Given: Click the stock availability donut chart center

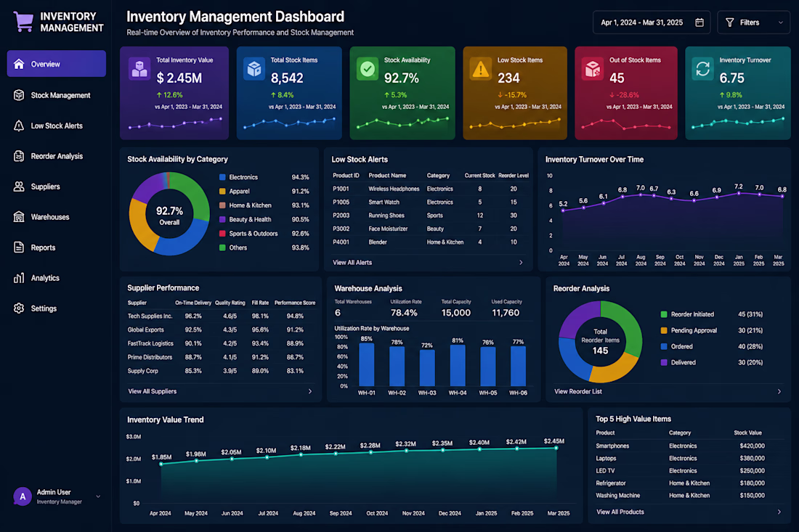Looking at the screenshot, I should tap(169, 214).
